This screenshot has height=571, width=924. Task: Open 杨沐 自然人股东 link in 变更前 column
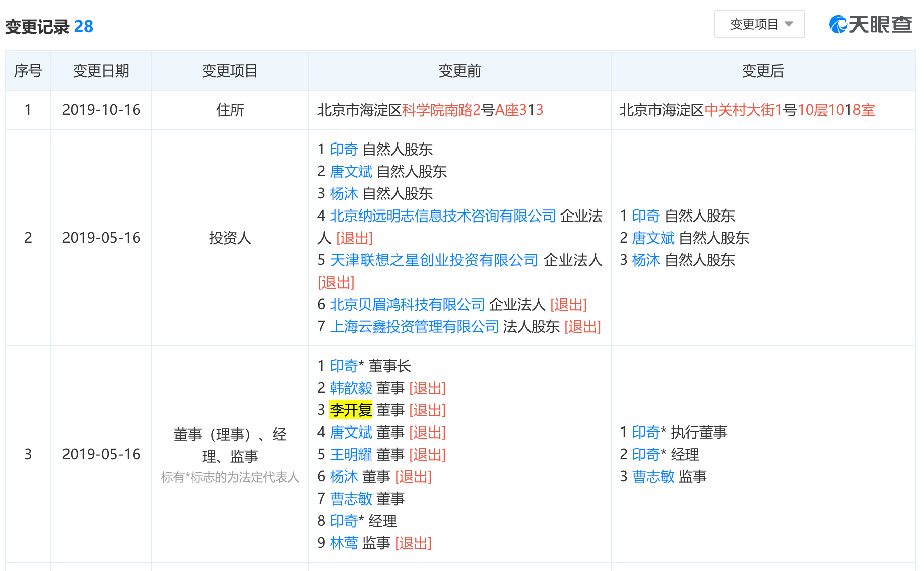[x=344, y=193]
